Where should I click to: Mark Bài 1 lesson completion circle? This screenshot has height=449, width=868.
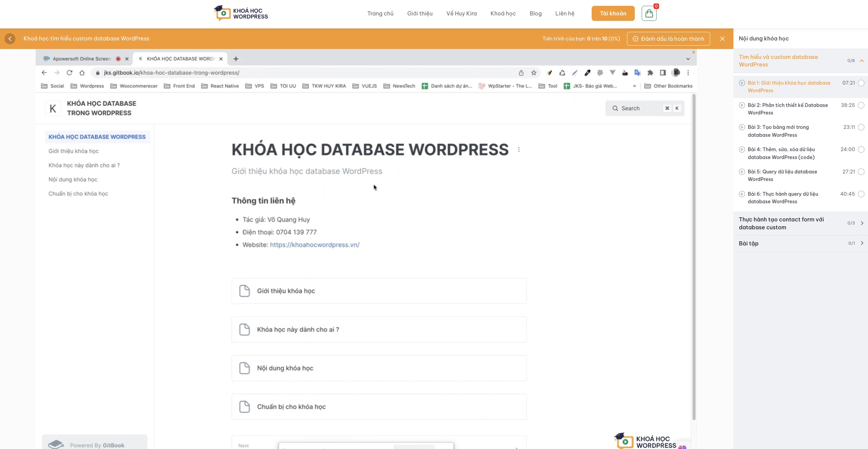(x=861, y=83)
